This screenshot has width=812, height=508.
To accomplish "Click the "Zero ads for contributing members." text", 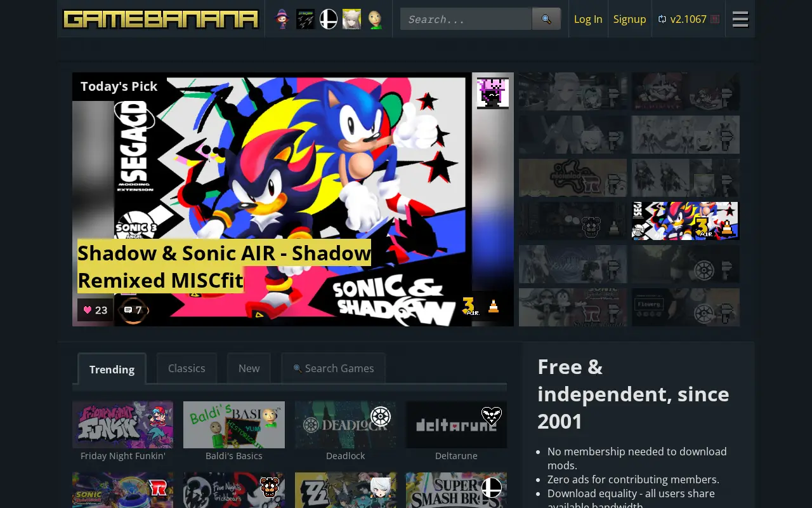I will pyautogui.click(x=633, y=479).
